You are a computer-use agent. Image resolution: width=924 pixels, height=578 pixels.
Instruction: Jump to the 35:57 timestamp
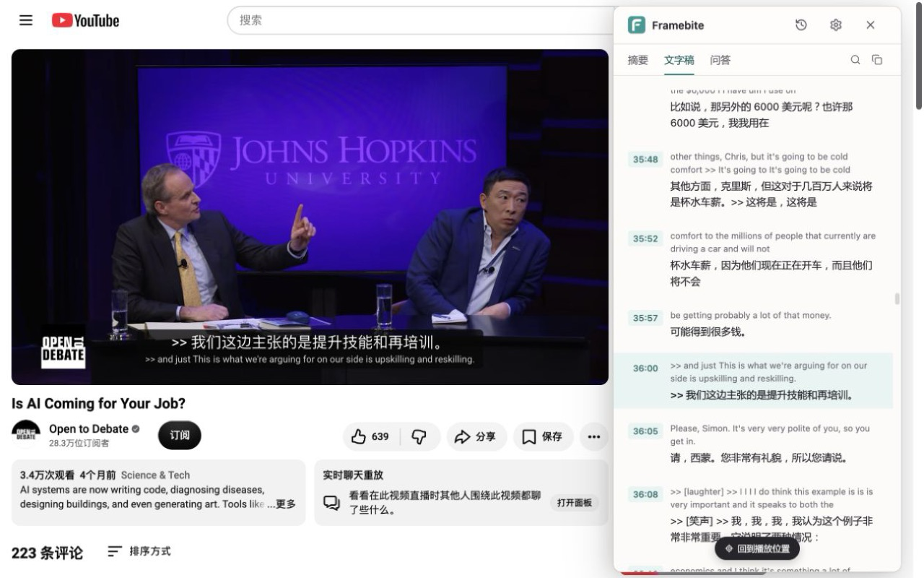point(645,318)
